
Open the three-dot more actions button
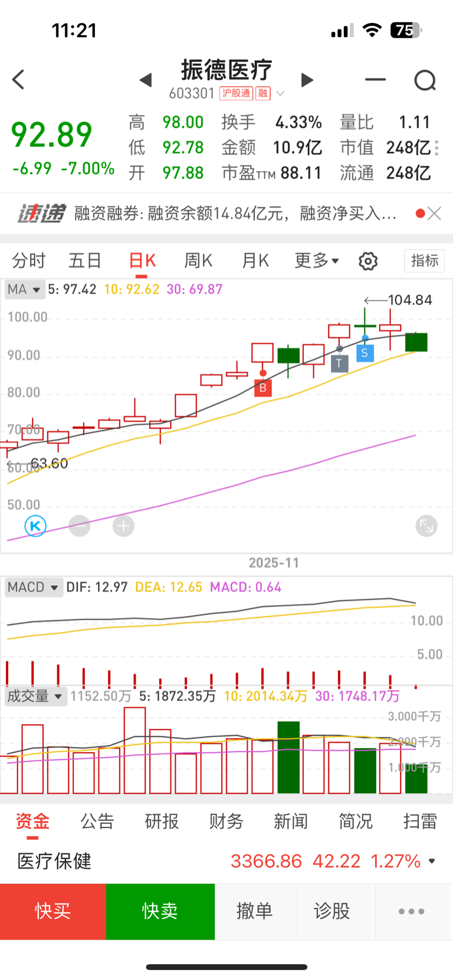[412, 911]
